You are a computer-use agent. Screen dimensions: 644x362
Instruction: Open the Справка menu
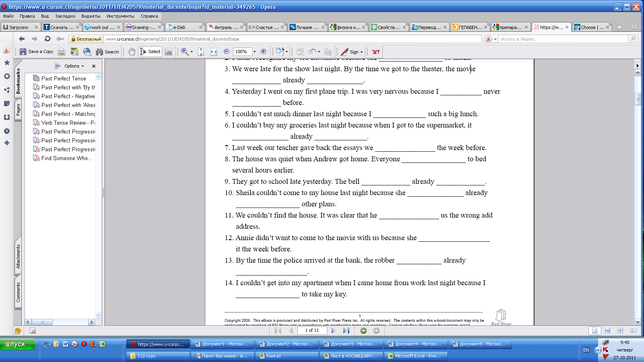(x=149, y=16)
